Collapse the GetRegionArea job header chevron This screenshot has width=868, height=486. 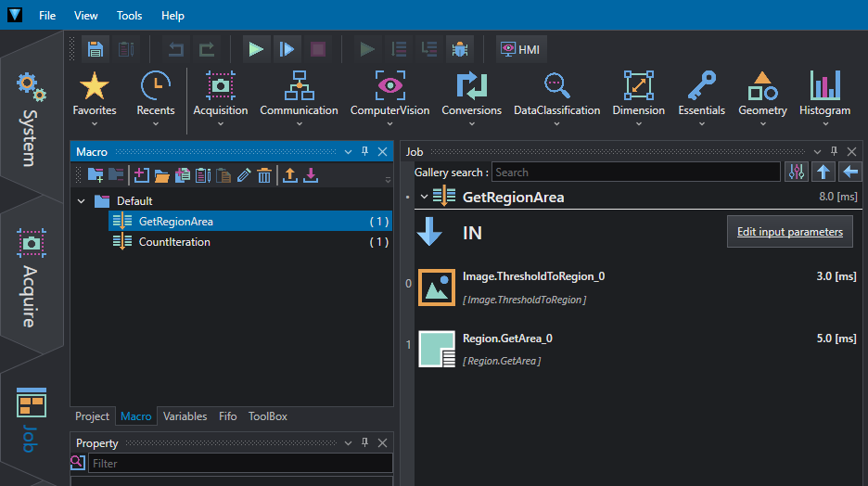pyautogui.click(x=424, y=197)
